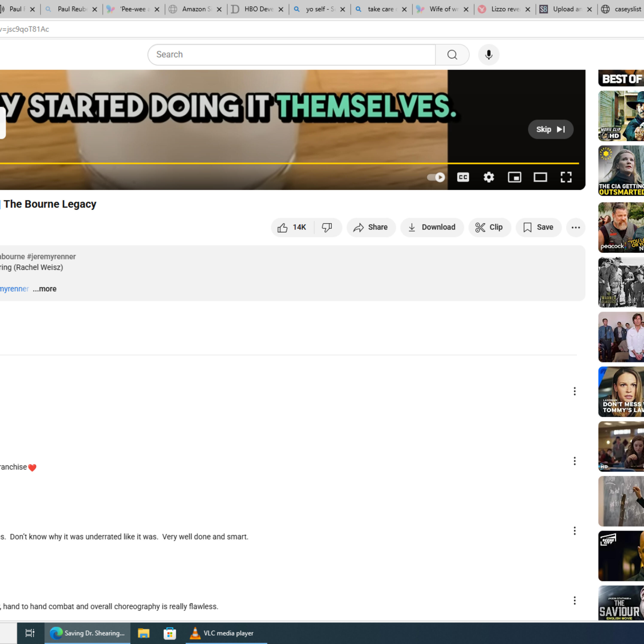Open Edge Saving Dr. Shearing taskbar item
The width and height of the screenshot is (644, 644).
tap(87, 633)
